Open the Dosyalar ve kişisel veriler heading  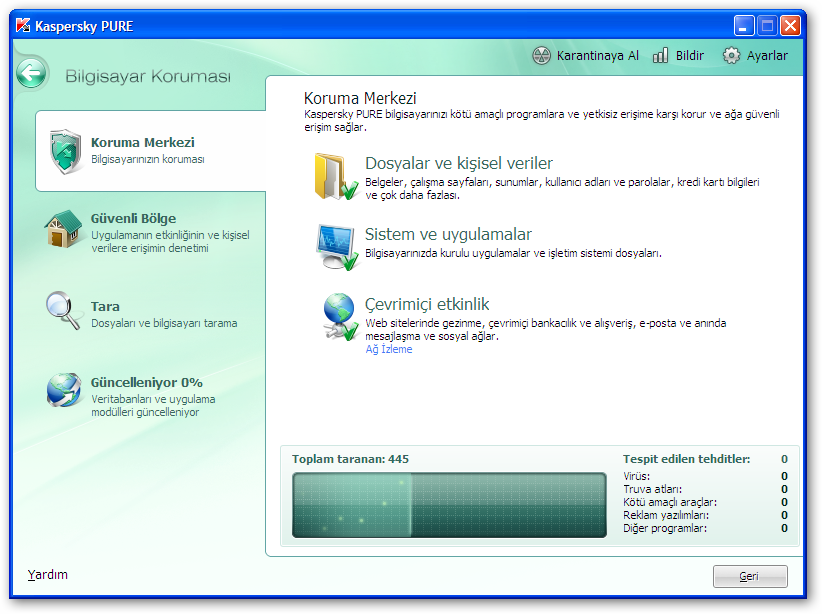pyautogui.click(x=459, y=163)
